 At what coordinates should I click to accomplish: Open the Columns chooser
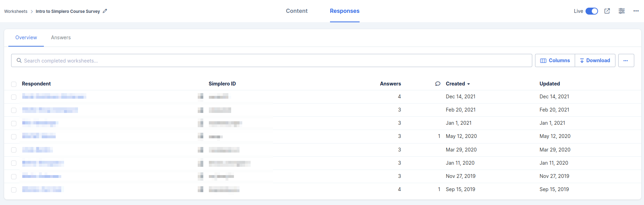[555, 60]
